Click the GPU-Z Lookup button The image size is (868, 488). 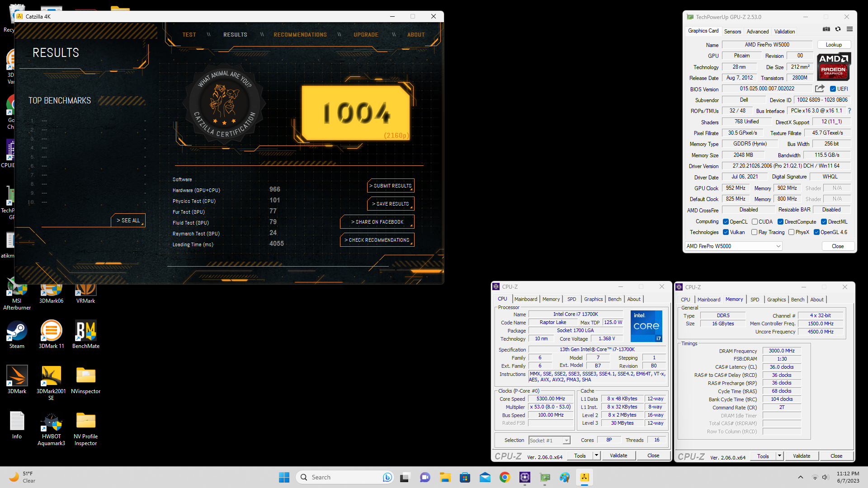pos(834,45)
